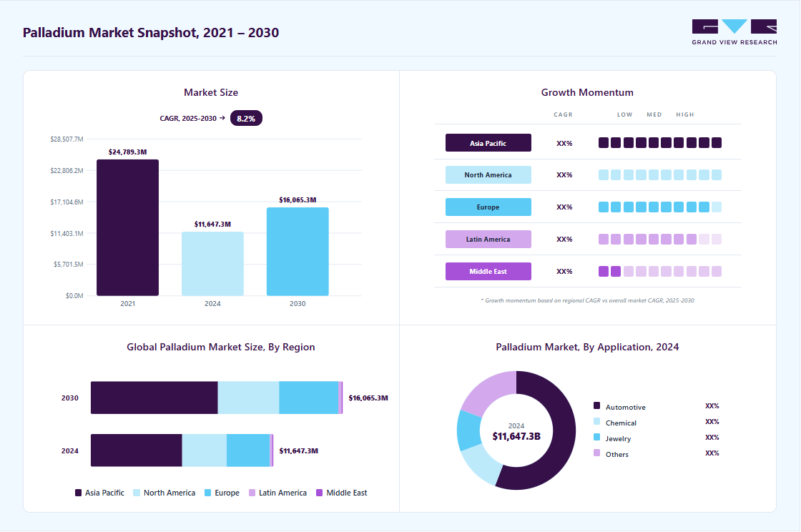Click the $16,065.3M total beside 2030 stacked bar
The height and width of the screenshot is (532, 801).
click(x=368, y=398)
